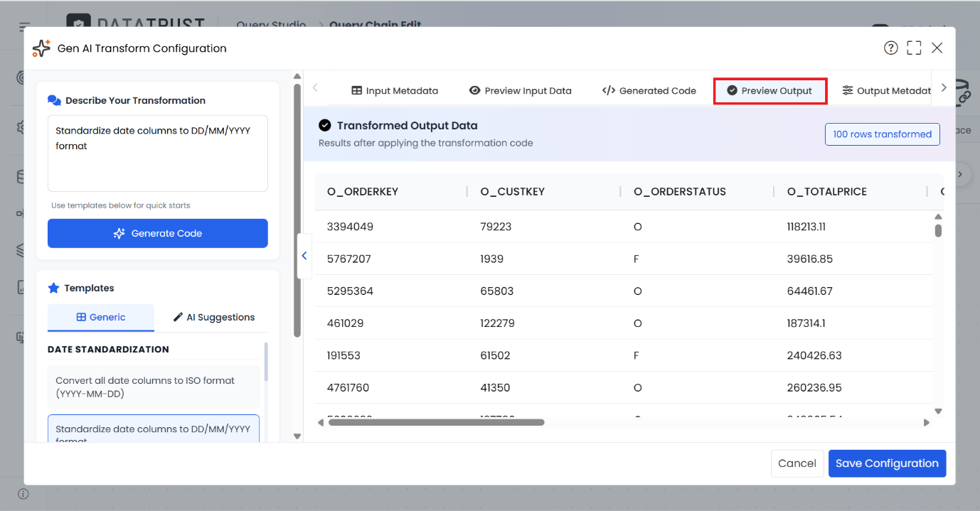Select total price cell 240426.63

(814, 355)
